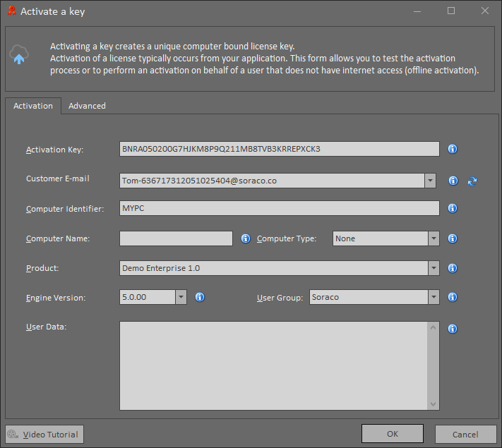
Task: Click the info icon beside Activation Key
Action: [453, 149]
